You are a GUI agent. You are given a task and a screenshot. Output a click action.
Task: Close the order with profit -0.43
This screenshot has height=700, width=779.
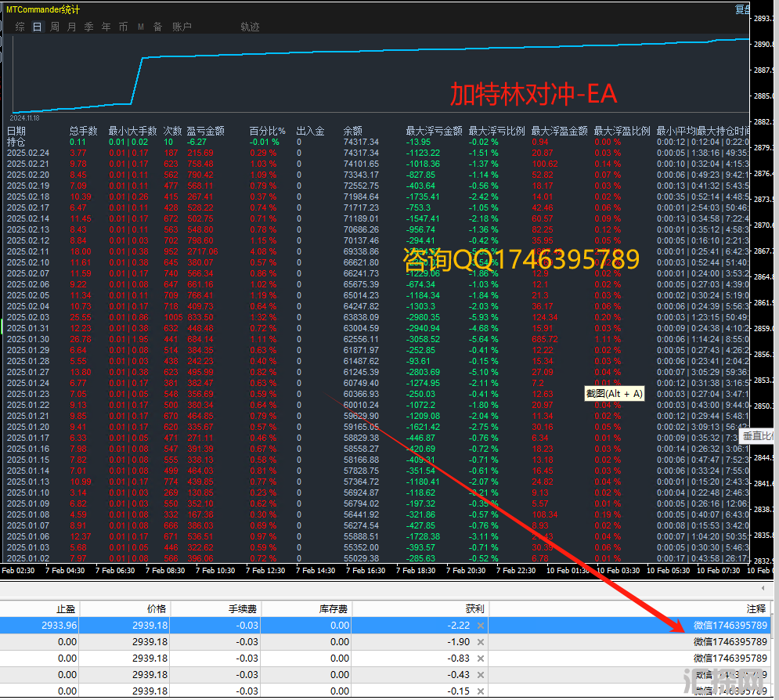point(481,675)
